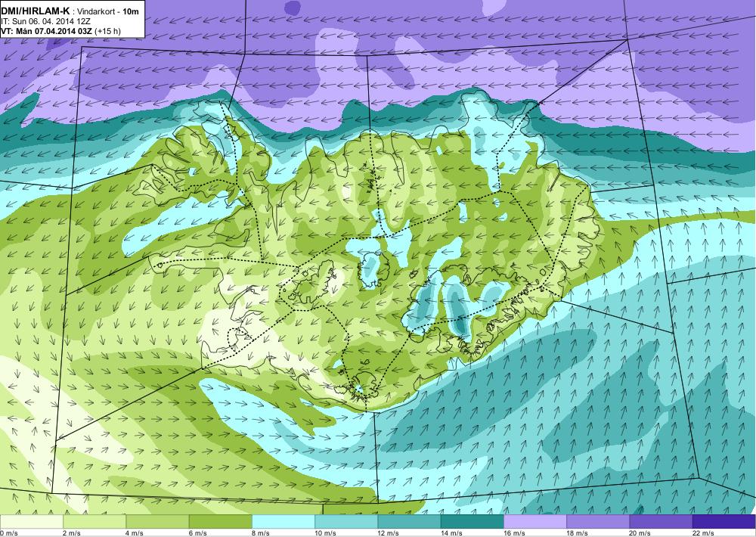Pick the legend swatch starting at 4 m/s
Image resolution: width=756 pixels, height=537 pixels.
tap(157, 522)
